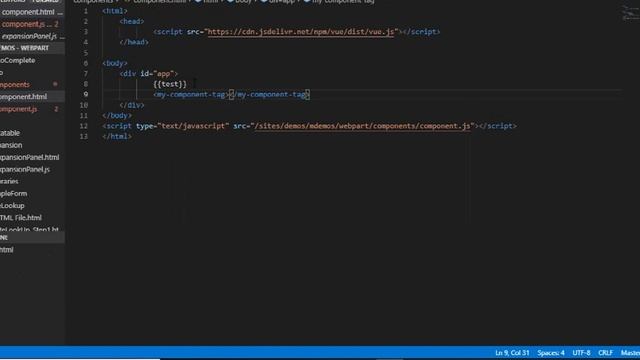
Task: Follow the component.js src path on line 12
Action: point(362,126)
